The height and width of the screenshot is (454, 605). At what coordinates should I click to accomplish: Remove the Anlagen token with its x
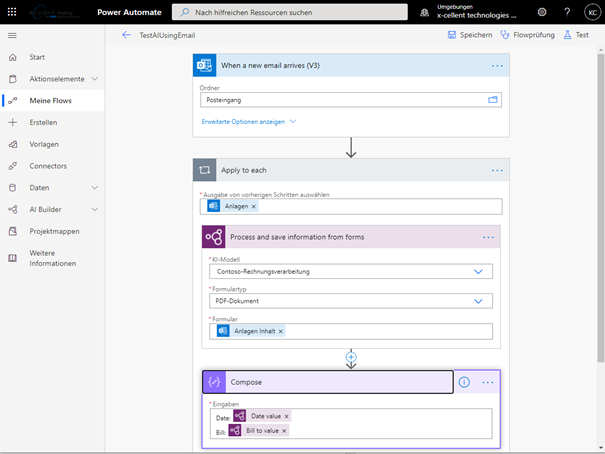pyautogui.click(x=253, y=206)
